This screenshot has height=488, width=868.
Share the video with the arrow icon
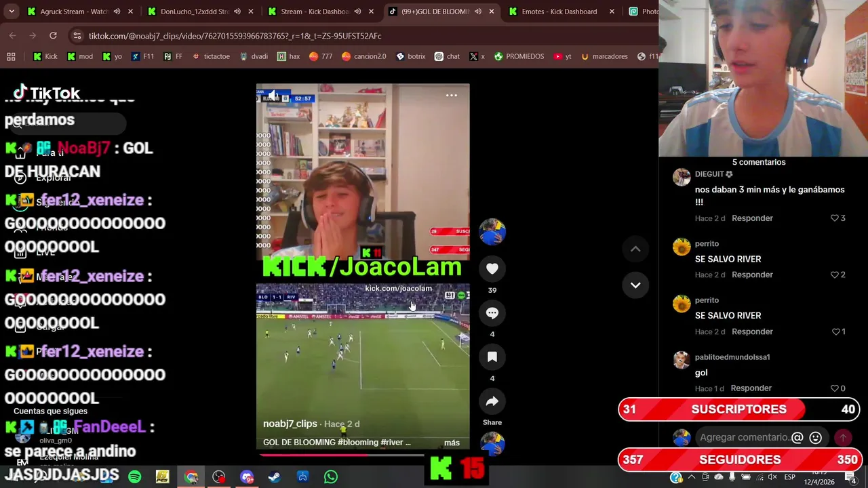[492, 401]
